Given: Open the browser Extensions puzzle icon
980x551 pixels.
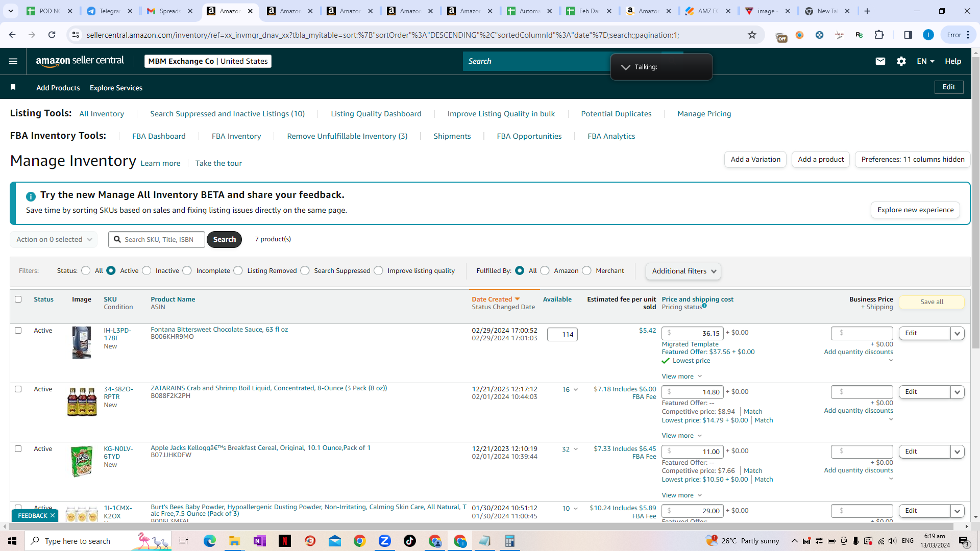Looking at the screenshot, I should tap(879, 35).
